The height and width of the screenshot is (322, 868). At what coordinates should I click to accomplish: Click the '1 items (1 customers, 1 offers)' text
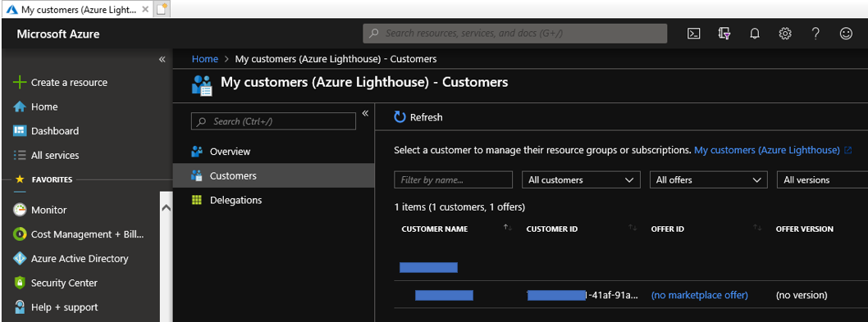coord(459,207)
